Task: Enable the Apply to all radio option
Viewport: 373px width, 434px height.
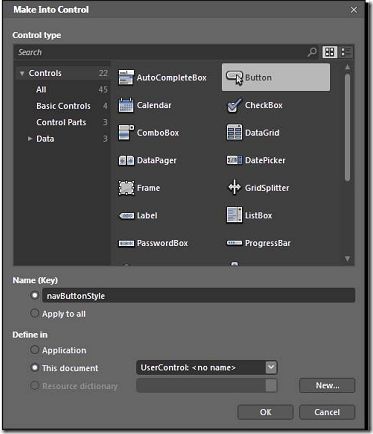Action: tap(35, 313)
